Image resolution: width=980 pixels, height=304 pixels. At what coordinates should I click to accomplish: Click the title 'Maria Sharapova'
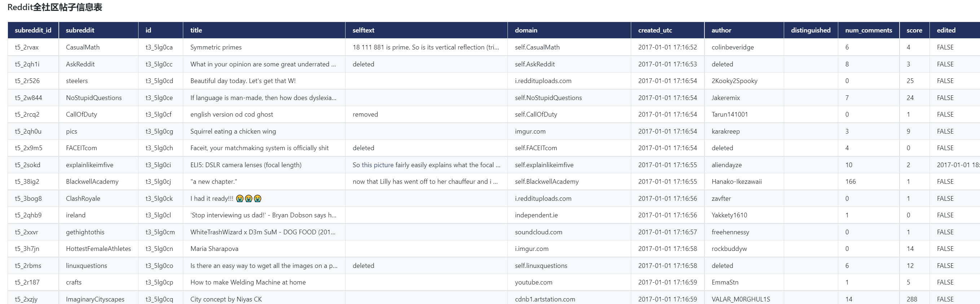214,249
